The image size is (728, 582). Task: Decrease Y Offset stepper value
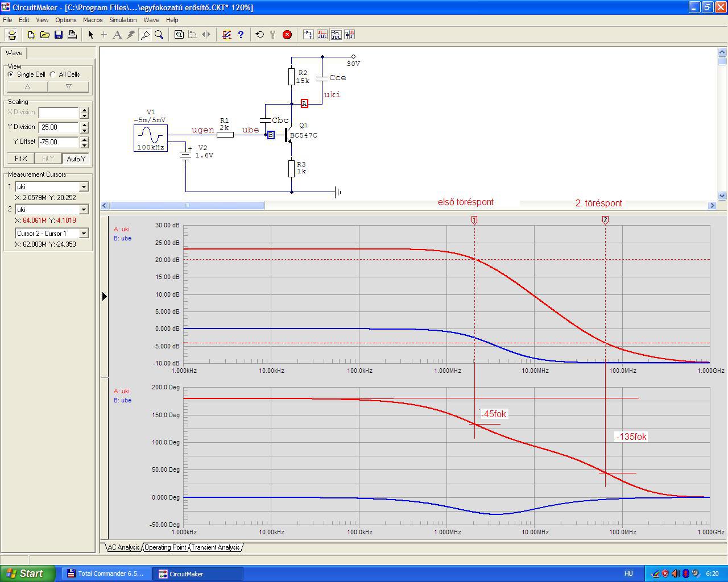pyautogui.click(x=85, y=145)
